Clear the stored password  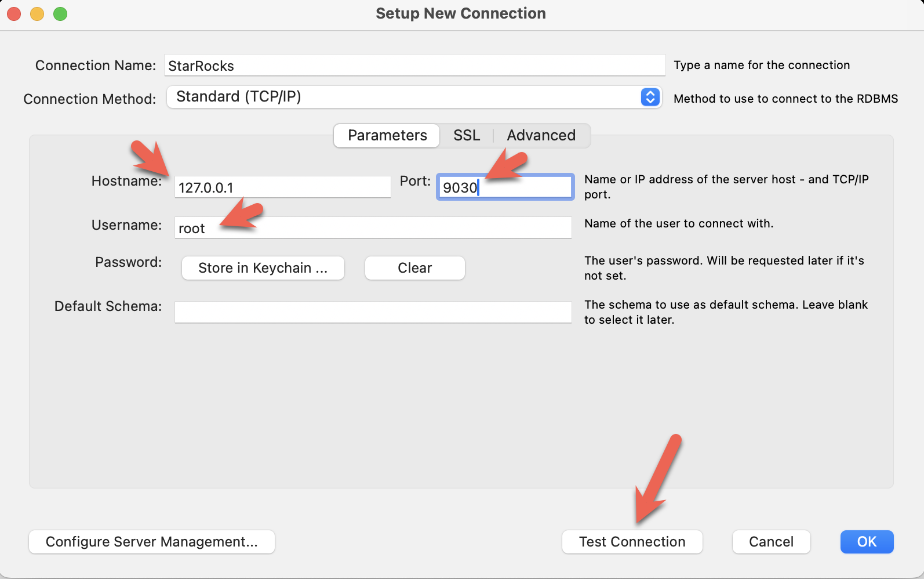pos(414,268)
